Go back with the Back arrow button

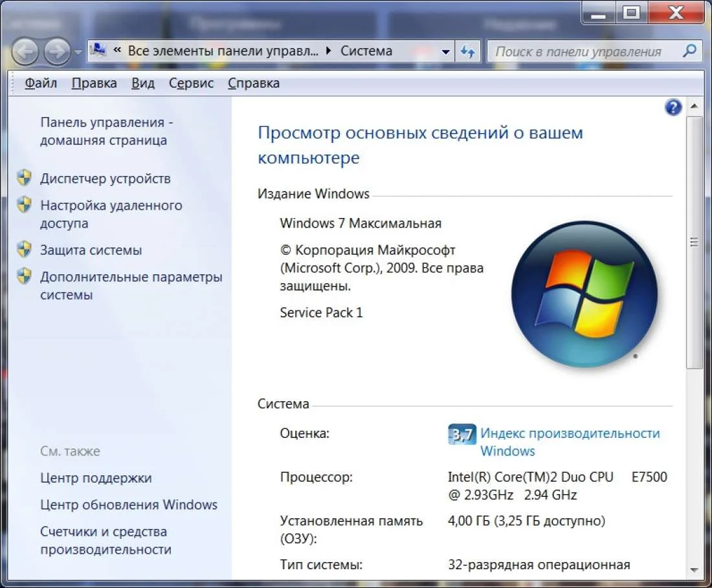click(25, 52)
